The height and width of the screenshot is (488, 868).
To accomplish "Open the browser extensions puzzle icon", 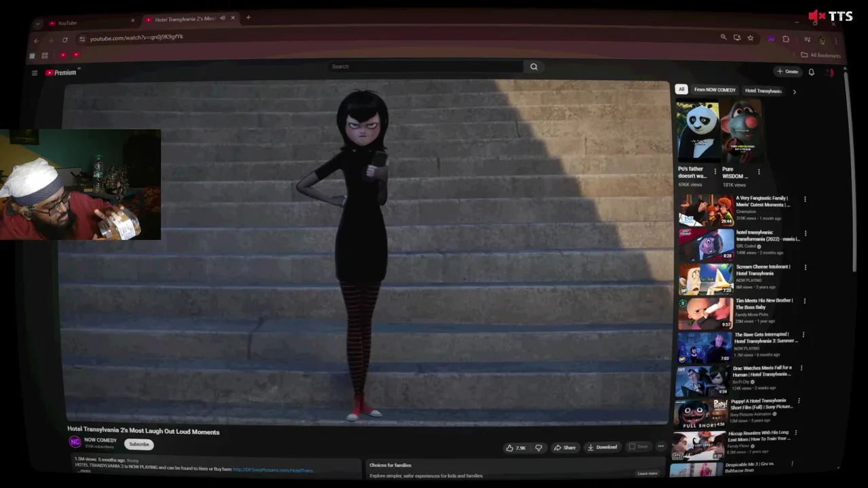I will (786, 39).
